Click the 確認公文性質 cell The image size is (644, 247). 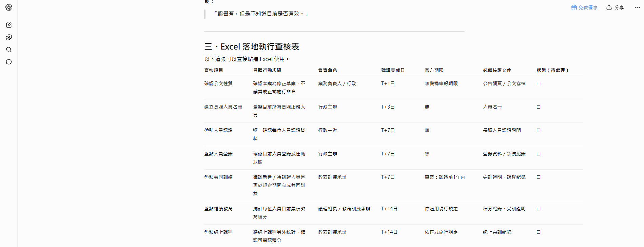coord(218,83)
